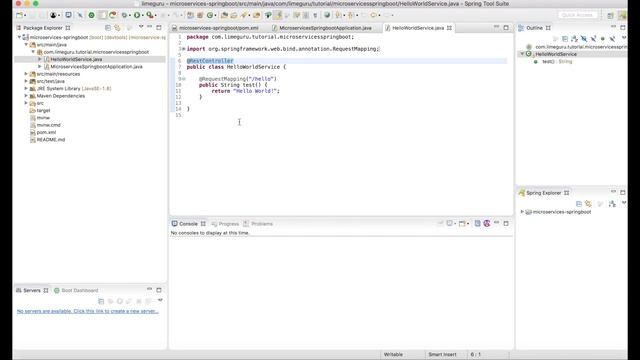640x360 pixels.
Task: Click the Next Annotation toolbar icon
Action: pyautogui.click(x=338, y=15)
